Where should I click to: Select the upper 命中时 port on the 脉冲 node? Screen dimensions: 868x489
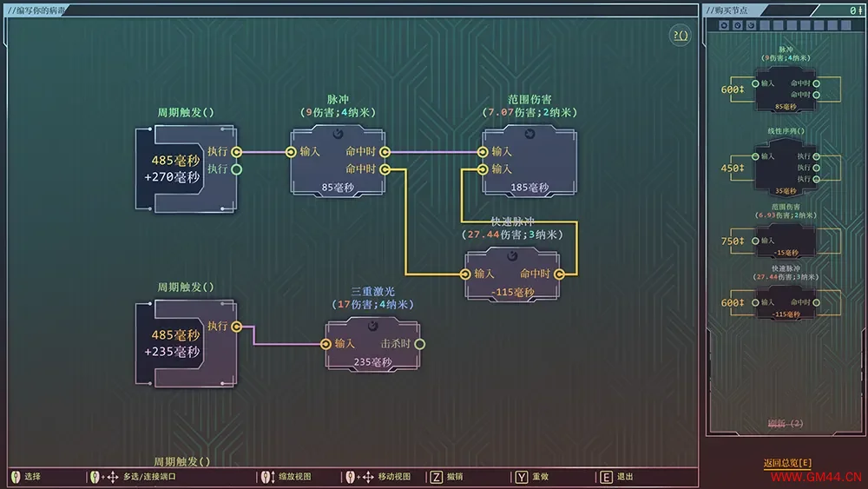(x=385, y=152)
